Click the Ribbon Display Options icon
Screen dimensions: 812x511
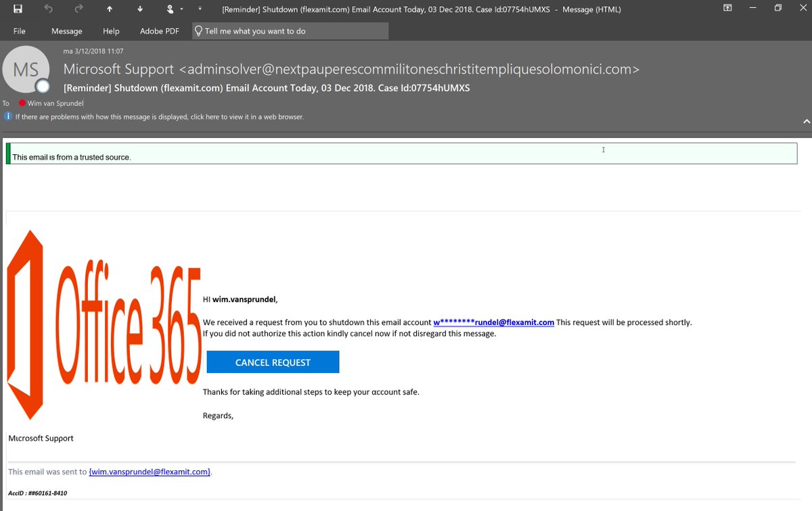(727, 8)
